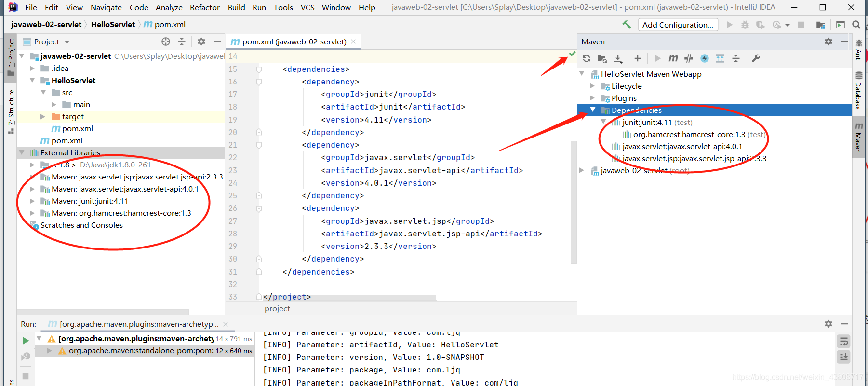Viewport: 868px width, 386px height.
Task: Expand the .idea folder
Action: [x=32, y=69]
